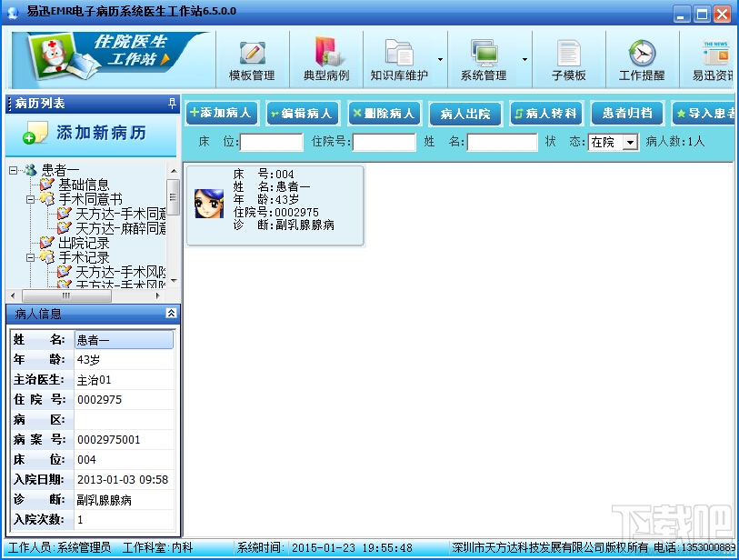
Task: Click 删除病人 button
Action: (384, 114)
